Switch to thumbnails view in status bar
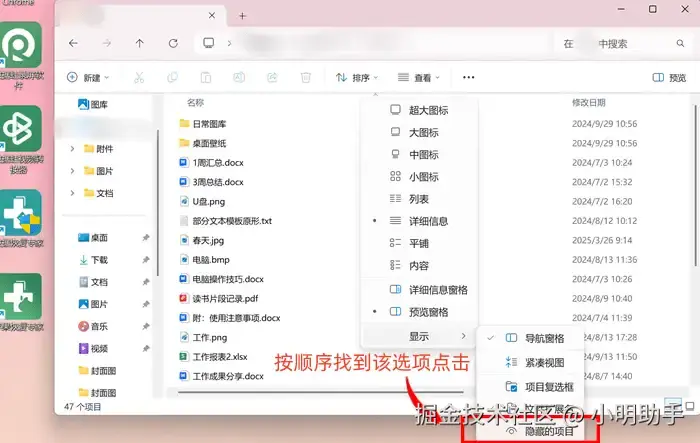 click(690, 406)
